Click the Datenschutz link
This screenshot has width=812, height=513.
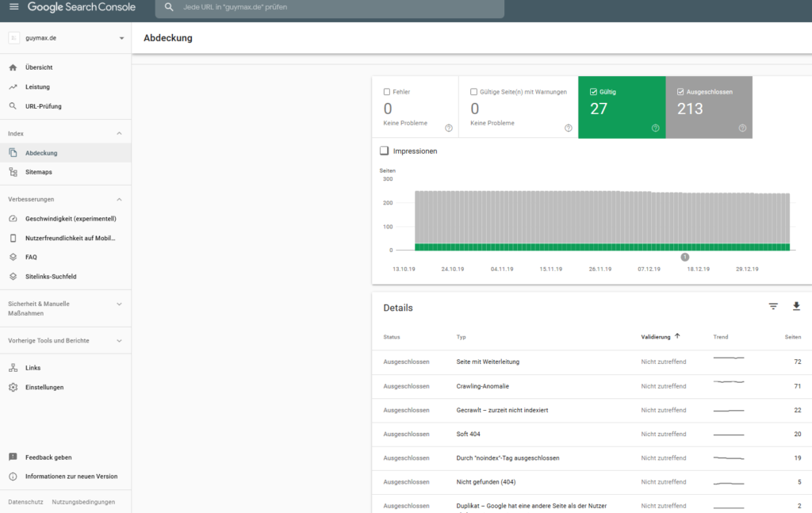(x=25, y=502)
